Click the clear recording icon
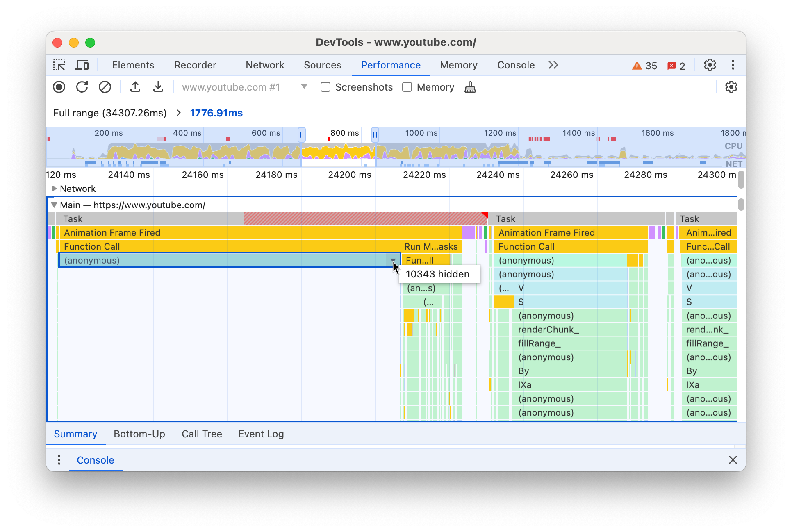The image size is (792, 532). 105,88
